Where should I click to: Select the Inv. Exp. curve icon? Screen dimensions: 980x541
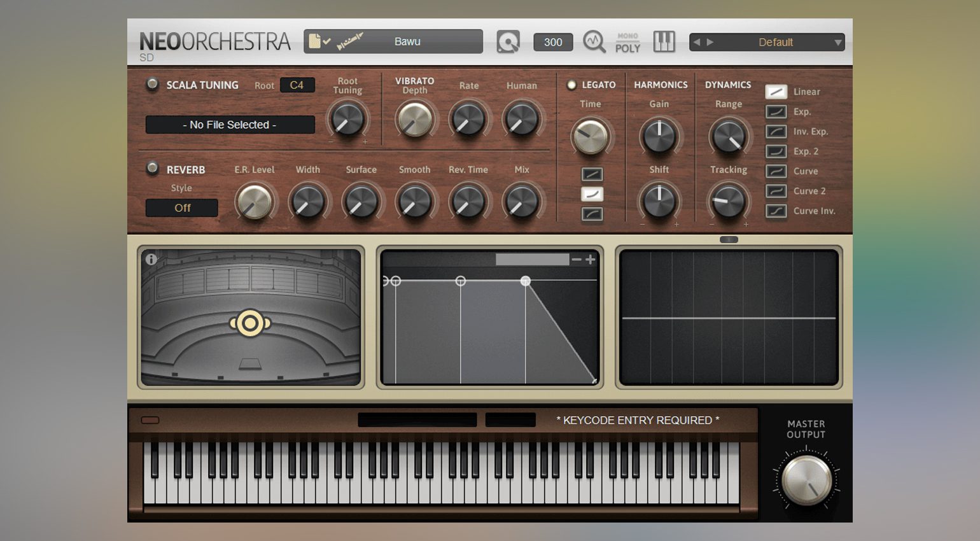pos(776,131)
